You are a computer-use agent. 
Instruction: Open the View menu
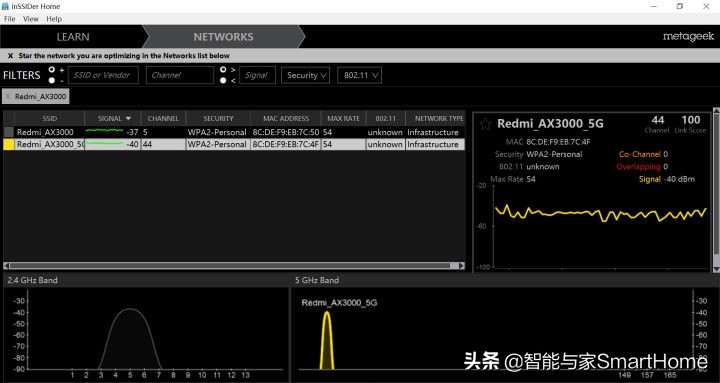coord(31,19)
